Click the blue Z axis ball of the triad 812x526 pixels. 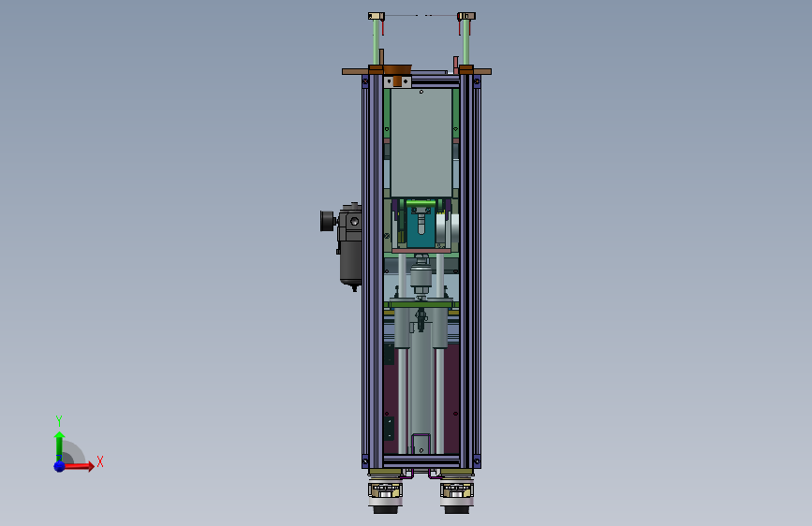(x=59, y=466)
